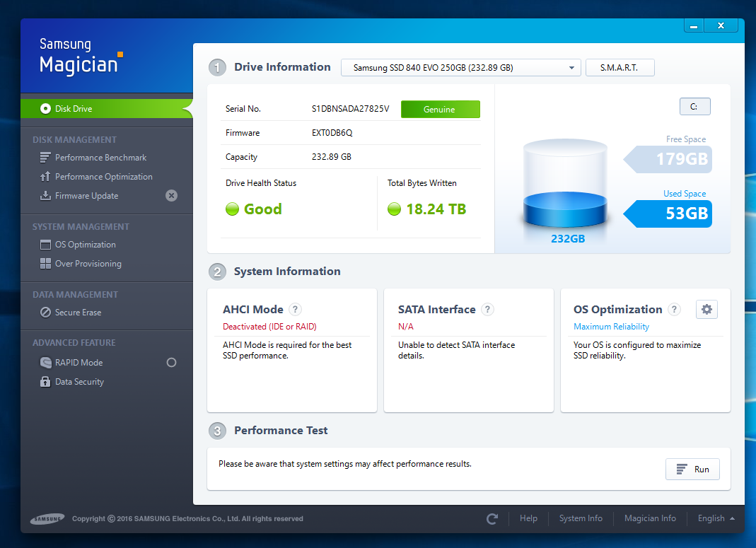Minimize the Samsung Magician window
The height and width of the screenshot is (548, 756).
pyautogui.click(x=694, y=26)
